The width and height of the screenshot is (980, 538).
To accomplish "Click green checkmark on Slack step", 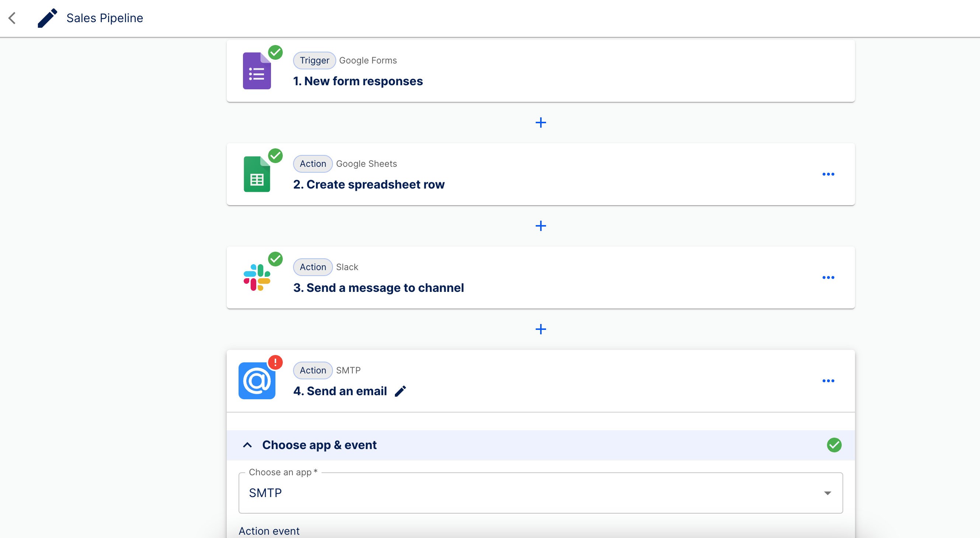I will coord(275,259).
